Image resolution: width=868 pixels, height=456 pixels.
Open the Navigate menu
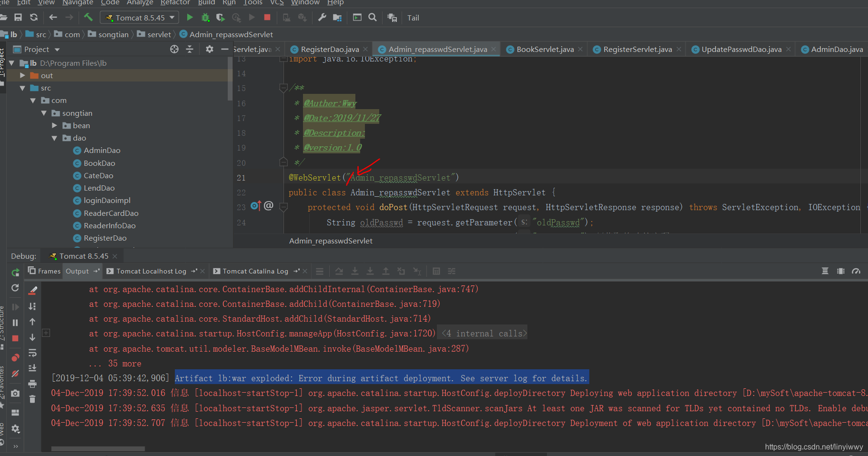tap(78, 2)
